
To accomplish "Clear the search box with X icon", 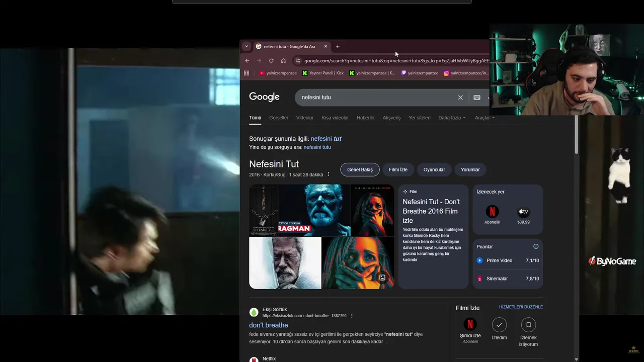I will coord(460,98).
